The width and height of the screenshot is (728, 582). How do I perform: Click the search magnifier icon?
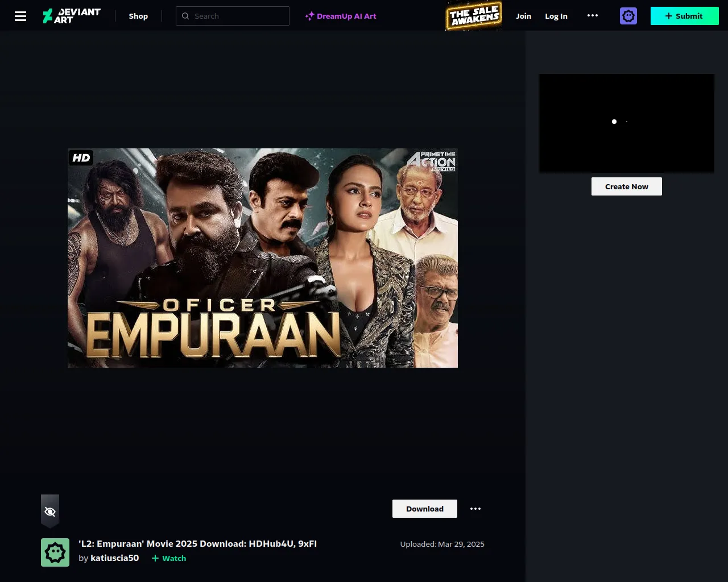coord(185,16)
